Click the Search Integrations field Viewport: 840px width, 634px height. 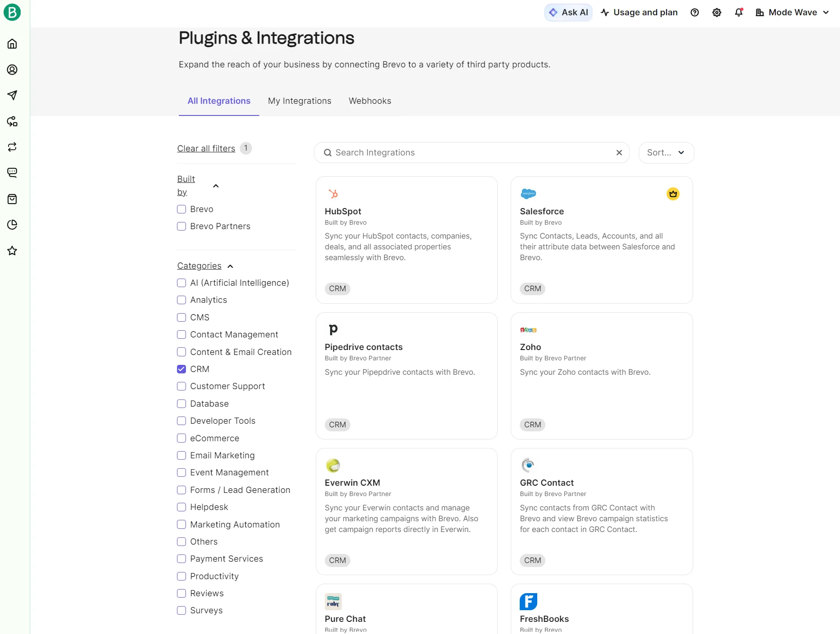tap(472, 153)
